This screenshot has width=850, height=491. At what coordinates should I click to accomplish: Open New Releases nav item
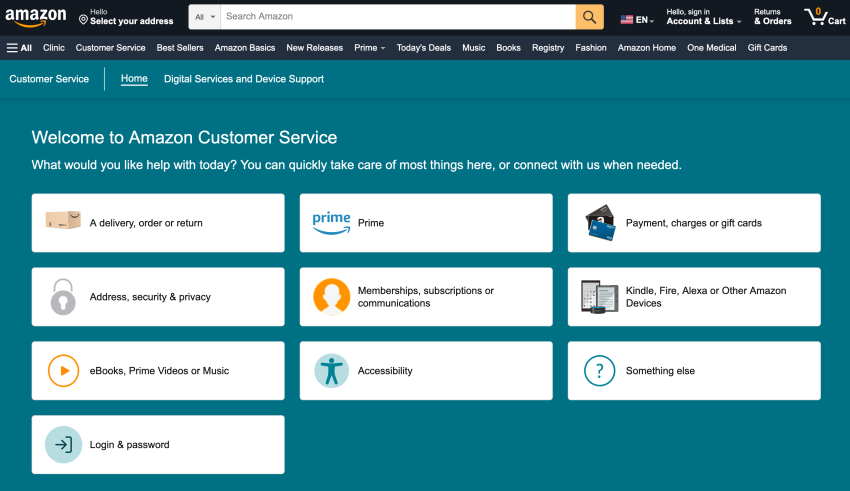314,48
